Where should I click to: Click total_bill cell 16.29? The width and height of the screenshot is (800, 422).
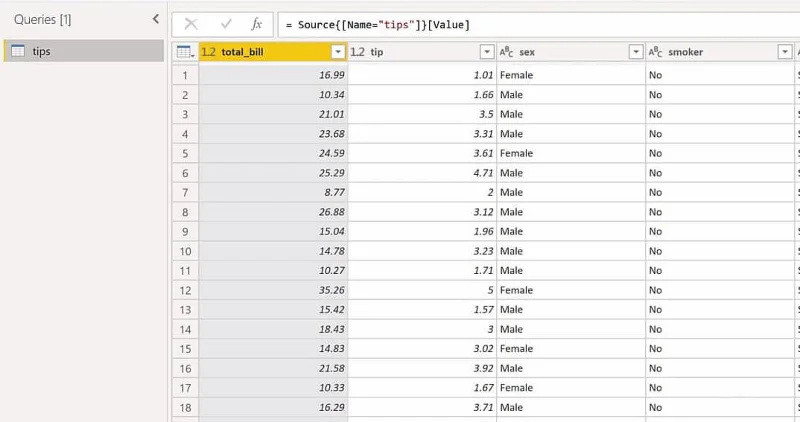(x=273, y=408)
